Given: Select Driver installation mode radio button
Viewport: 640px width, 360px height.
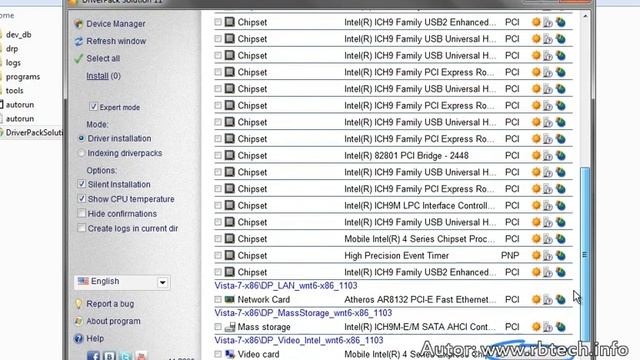Looking at the screenshot, I should 81,138.
